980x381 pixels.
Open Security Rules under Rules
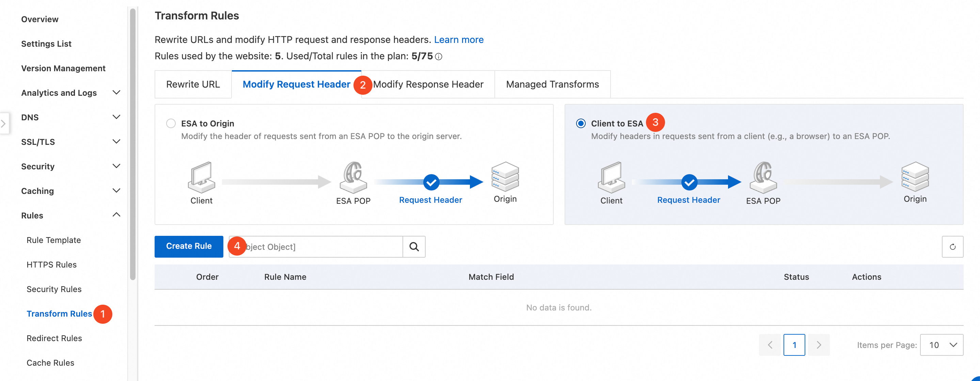[x=54, y=289]
